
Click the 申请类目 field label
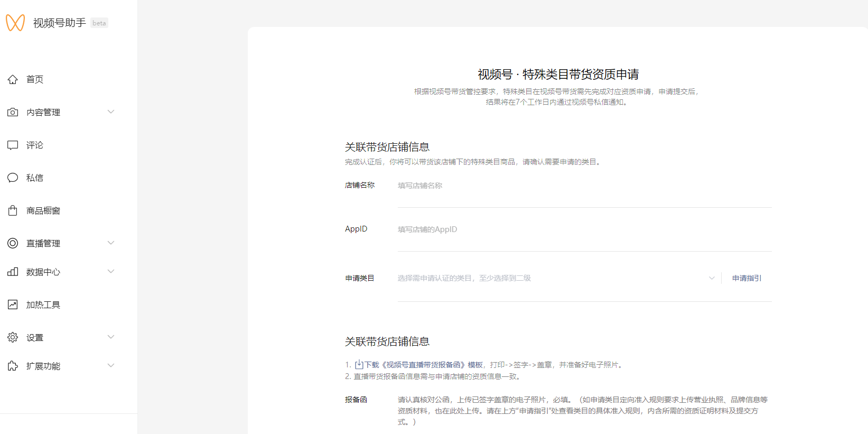360,278
